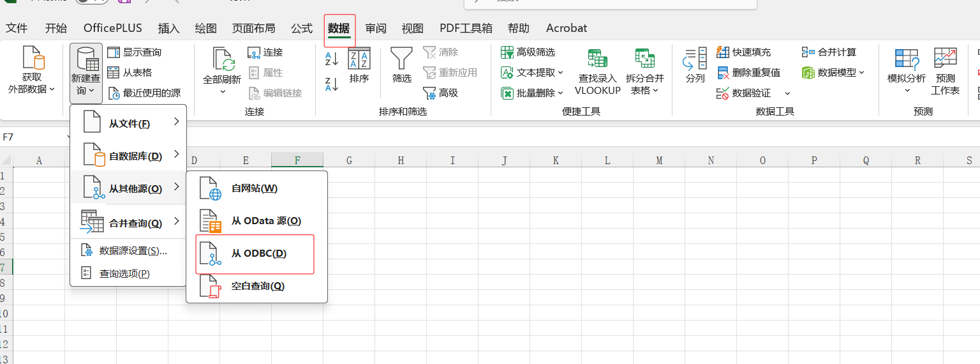Click 查找录入 VLOOKUP
This screenshot has height=364, width=980.
(x=598, y=73)
